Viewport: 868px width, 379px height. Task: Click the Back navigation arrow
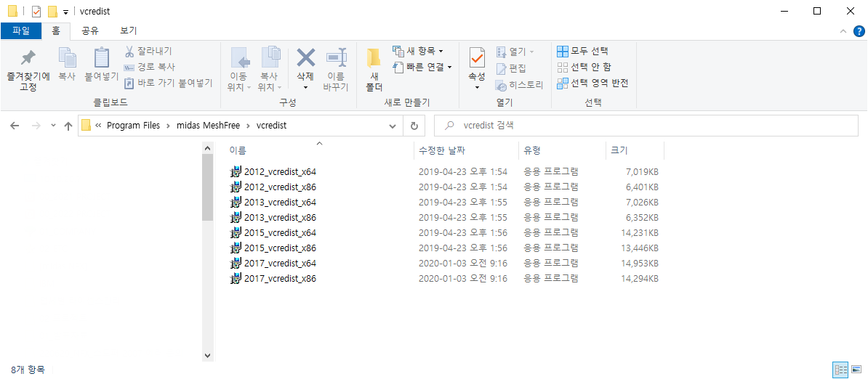coord(15,126)
